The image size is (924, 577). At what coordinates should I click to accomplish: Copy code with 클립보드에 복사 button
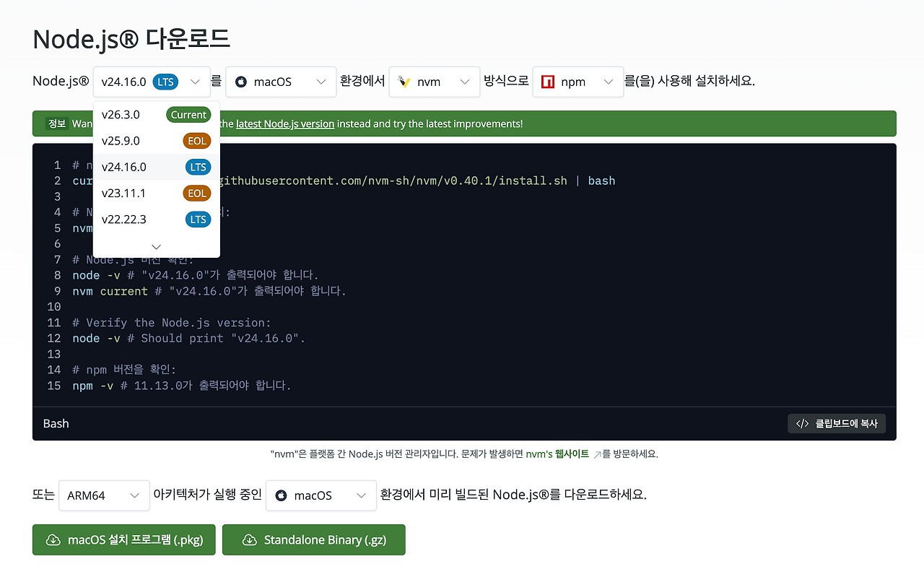pos(837,424)
